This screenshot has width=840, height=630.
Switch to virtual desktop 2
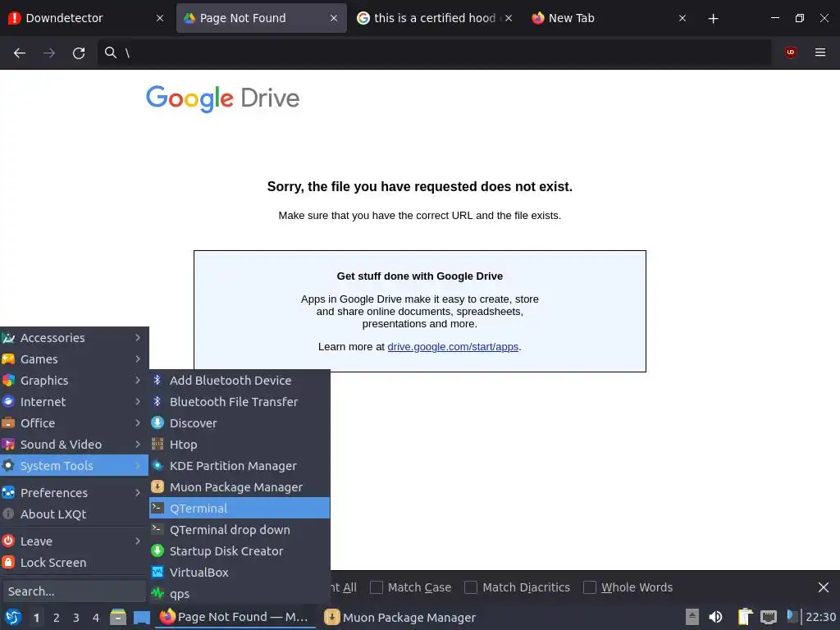(x=57, y=618)
